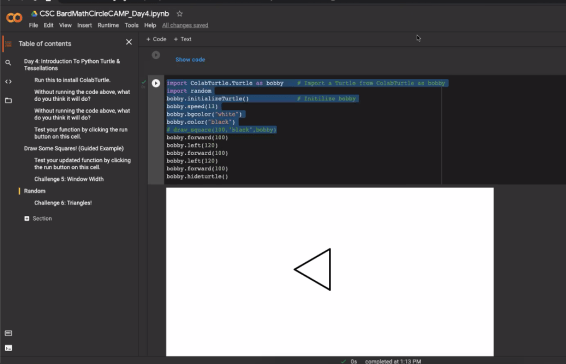Click the notebook title CSC BardMathCircleCAMP_Day4.ipynb
The image size is (566, 364).
click(104, 14)
